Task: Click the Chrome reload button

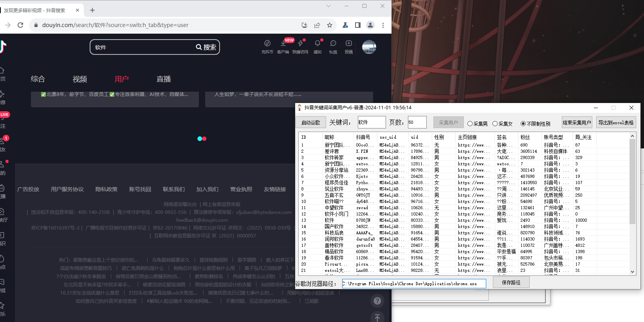Action: coord(20,25)
